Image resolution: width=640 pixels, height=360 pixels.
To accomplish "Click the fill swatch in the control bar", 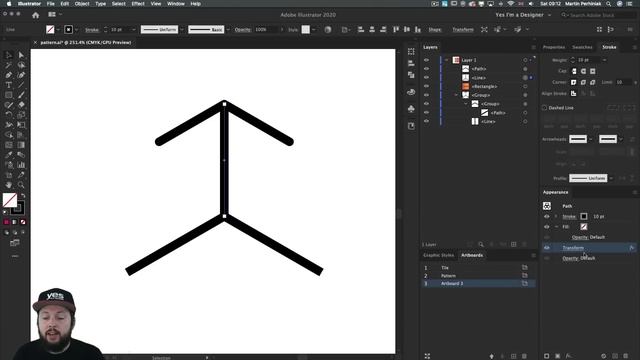I will [50, 29].
